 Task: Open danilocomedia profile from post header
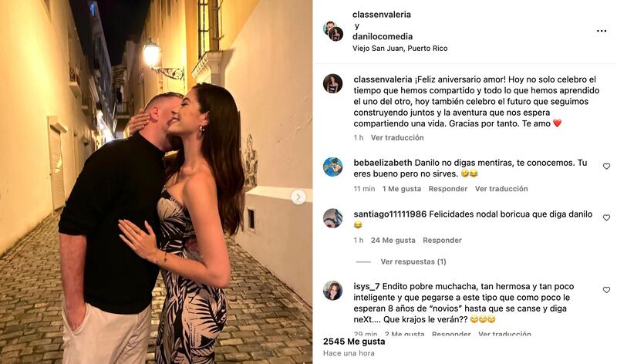(383, 36)
